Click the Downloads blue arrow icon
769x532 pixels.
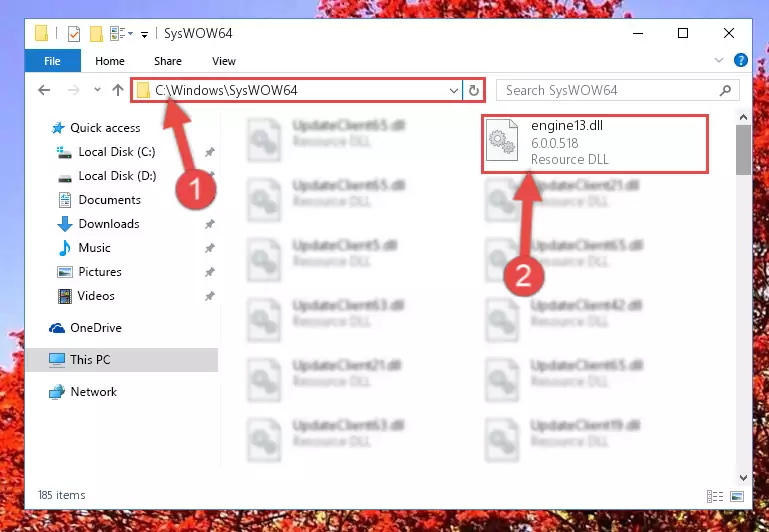click(65, 224)
